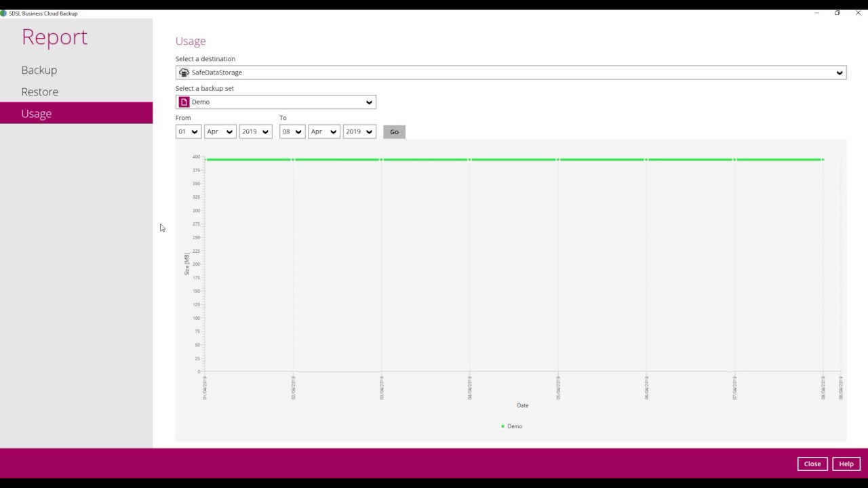
Task: Open the From month dropdown showing Apr
Action: pos(220,131)
